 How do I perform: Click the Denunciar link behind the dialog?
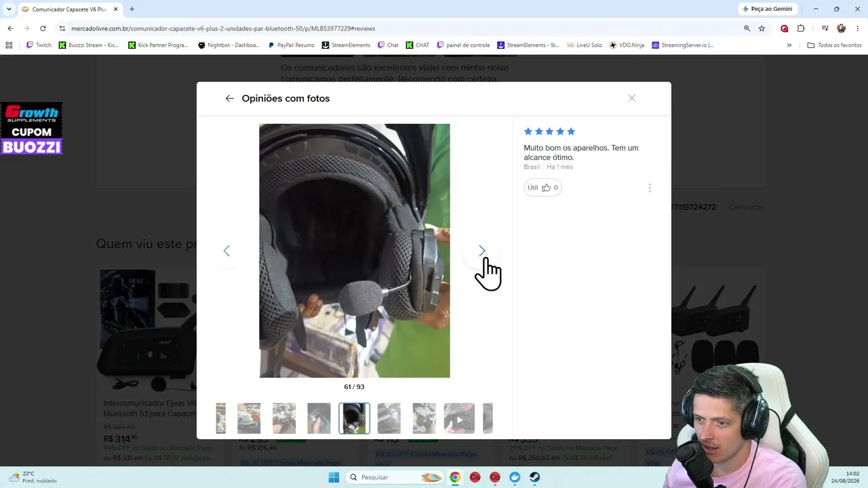tap(747, 207)
